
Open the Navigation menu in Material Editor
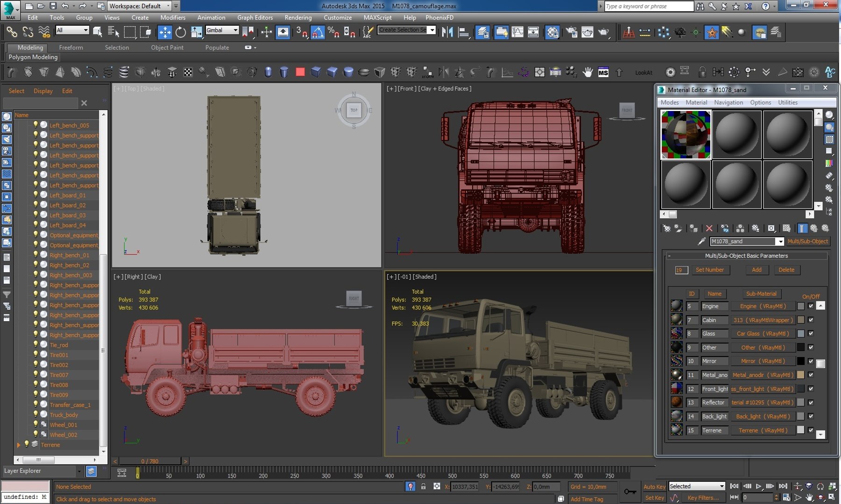pyautogui.click(x=728, y=102)
